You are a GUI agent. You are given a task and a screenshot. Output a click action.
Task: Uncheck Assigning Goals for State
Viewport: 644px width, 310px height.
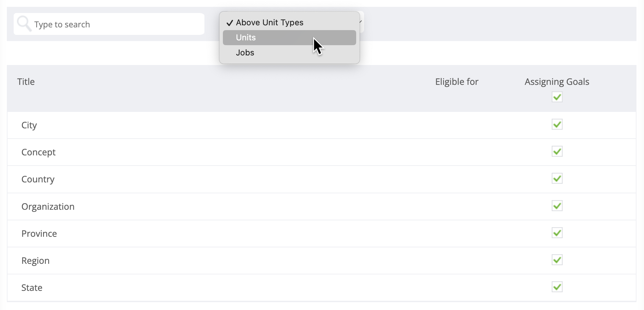pyautogui.click(x=557, y=287)
